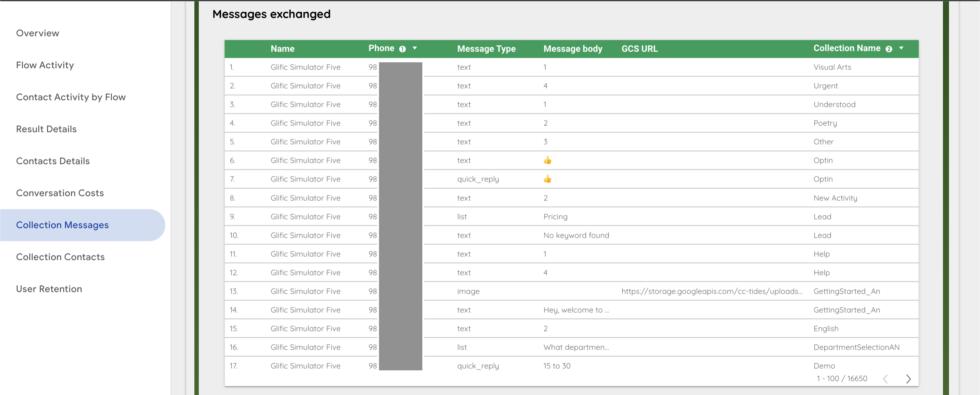Select the 'Demo' collection cell

pos(824,366)
